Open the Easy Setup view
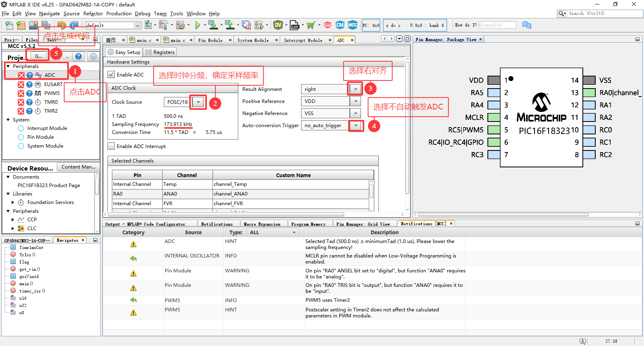 point(124,52)
